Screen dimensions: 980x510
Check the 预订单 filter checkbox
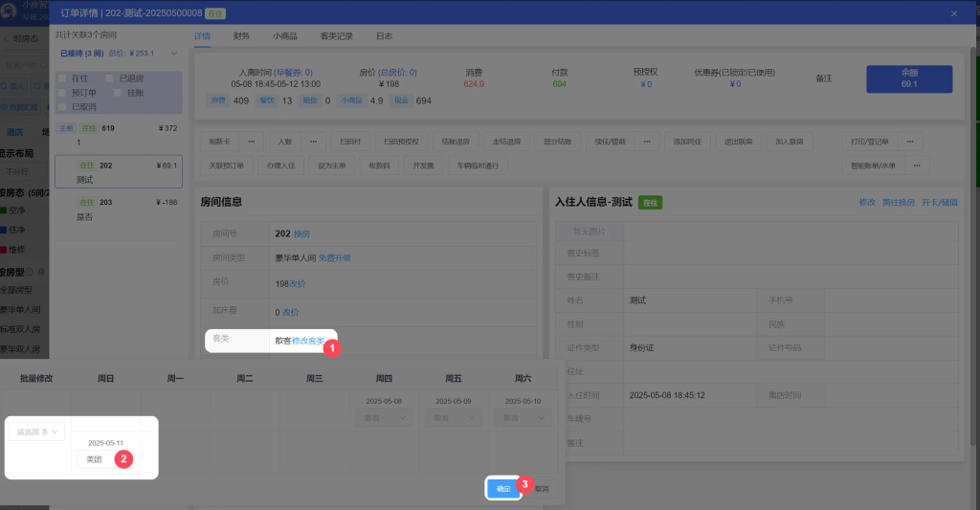pos(63,93)
